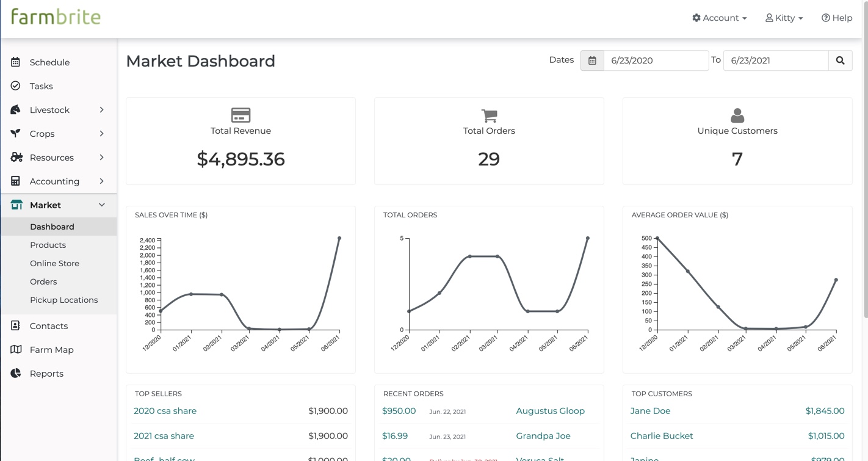Viewport: 868px width, 461px height.
Task: Go to the Online Store menu item
Action: 54,263
